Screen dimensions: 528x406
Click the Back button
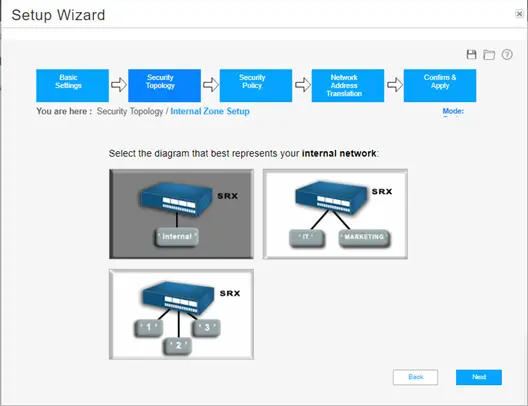[x=416, y=377]
